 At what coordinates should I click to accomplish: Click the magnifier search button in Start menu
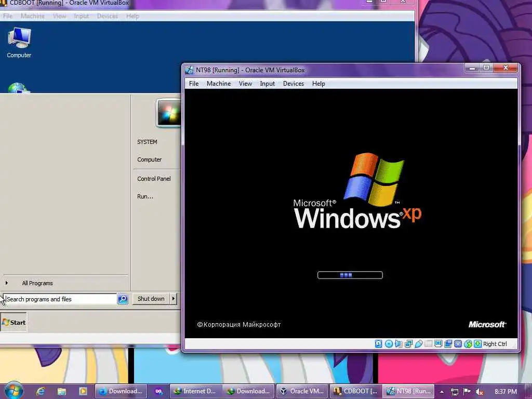click(123, 299)
